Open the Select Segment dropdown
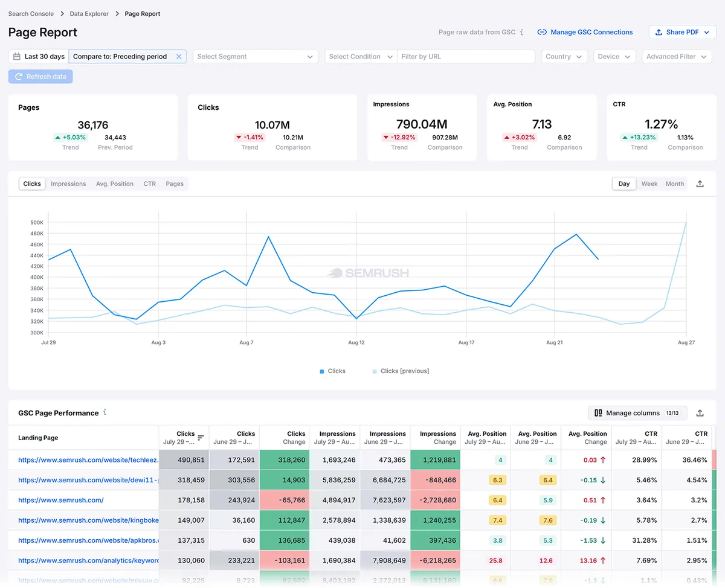Image resolution: width=725 pixels, height=588 pixels. [x=256, y=57]
